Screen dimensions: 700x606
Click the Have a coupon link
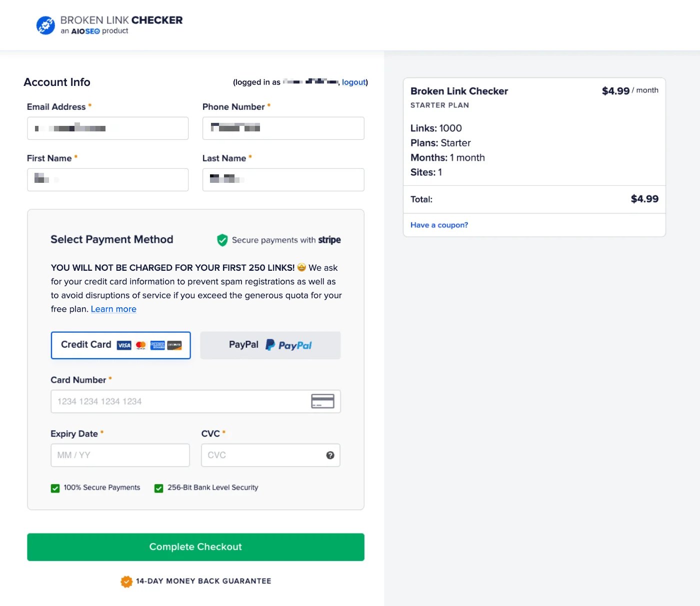439,225
